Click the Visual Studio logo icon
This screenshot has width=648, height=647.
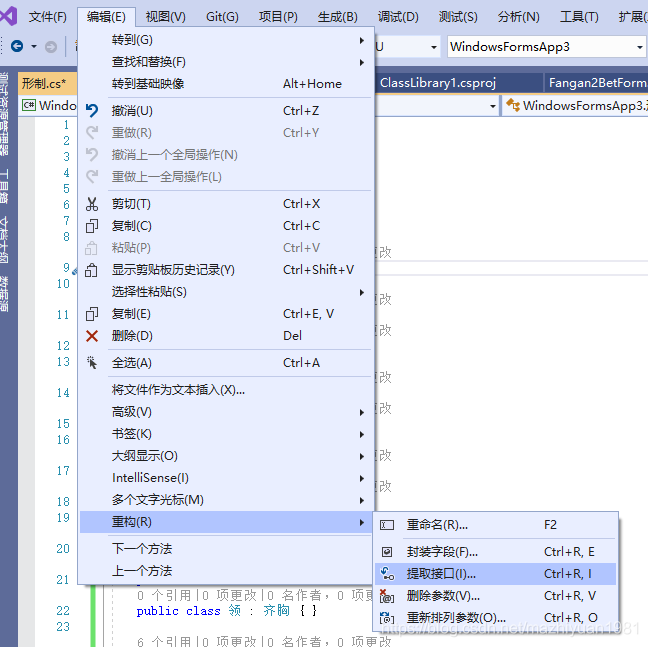(x=10, y=16)
